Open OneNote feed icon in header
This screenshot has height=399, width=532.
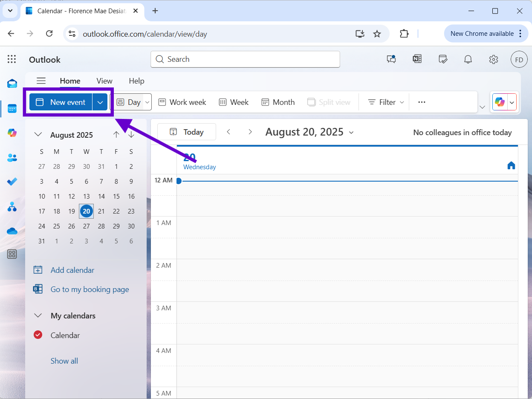click(x=417, y=59)
